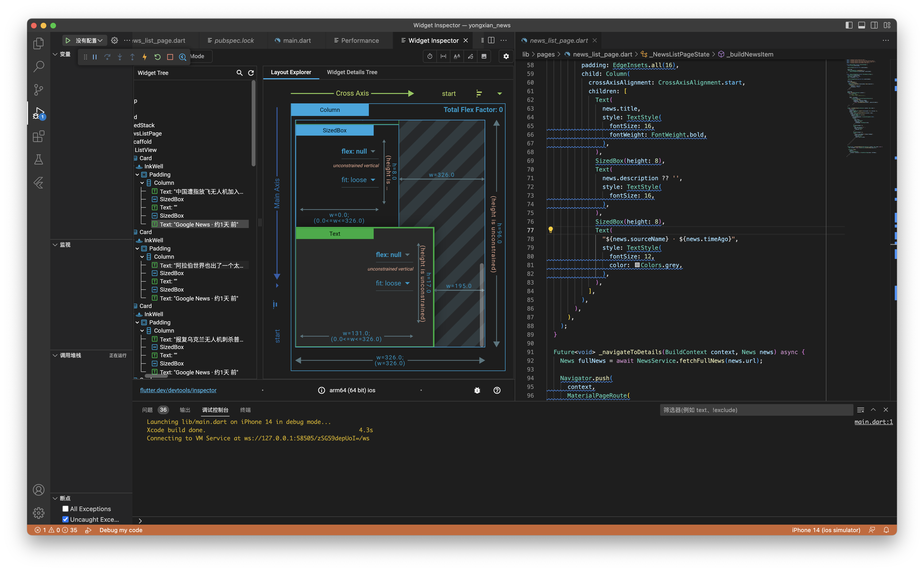Click the filter input in debug console
The width and height of the screenshot is (924, 571).
(756, 410)
